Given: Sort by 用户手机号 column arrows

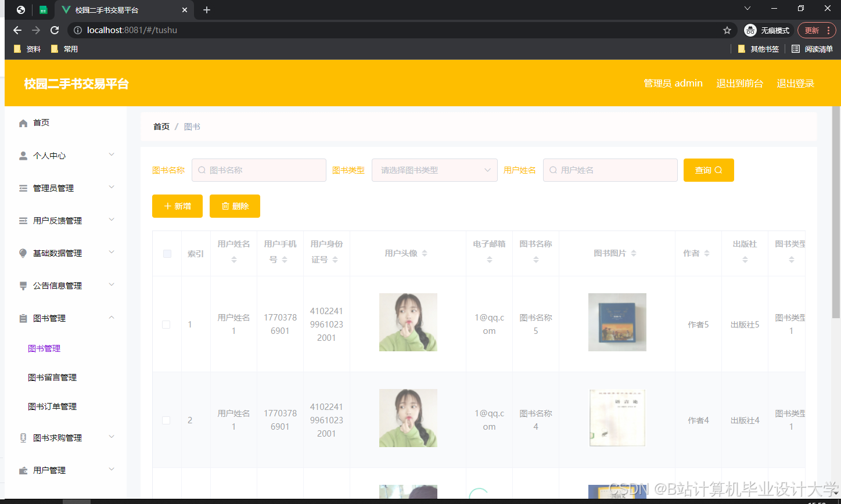Looking at the screenshot, I should tap(285, 260).
